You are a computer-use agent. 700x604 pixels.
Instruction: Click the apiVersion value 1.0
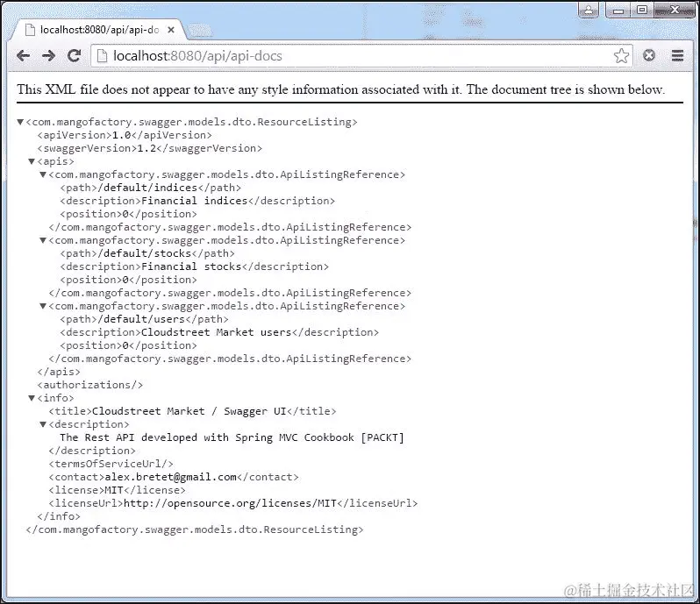(121, 135)
